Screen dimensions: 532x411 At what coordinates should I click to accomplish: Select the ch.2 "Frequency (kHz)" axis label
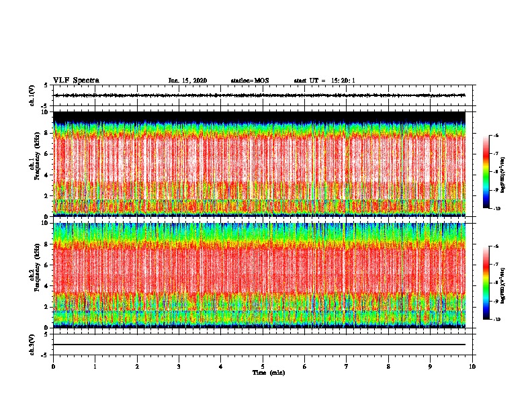(x=37, y=267)
